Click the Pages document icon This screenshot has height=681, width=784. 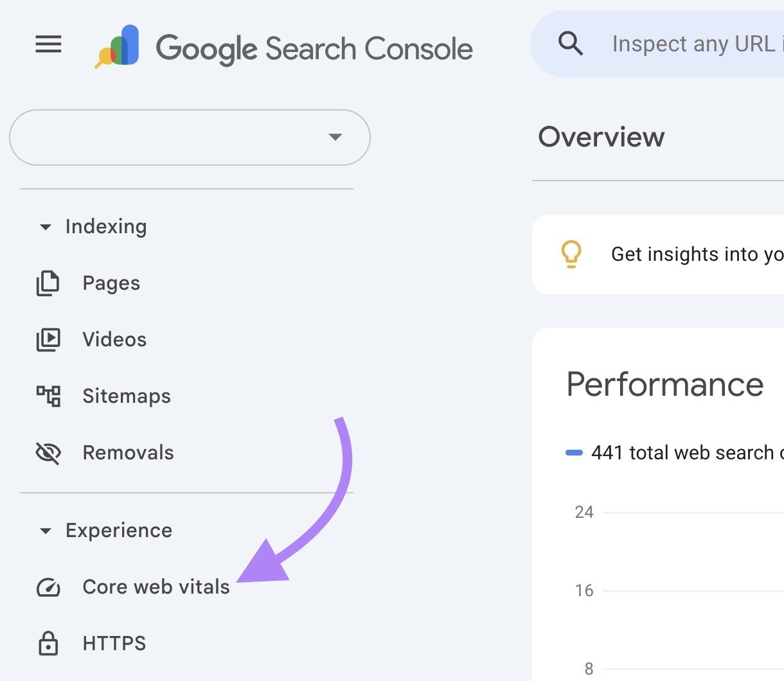tap(48, 283)
